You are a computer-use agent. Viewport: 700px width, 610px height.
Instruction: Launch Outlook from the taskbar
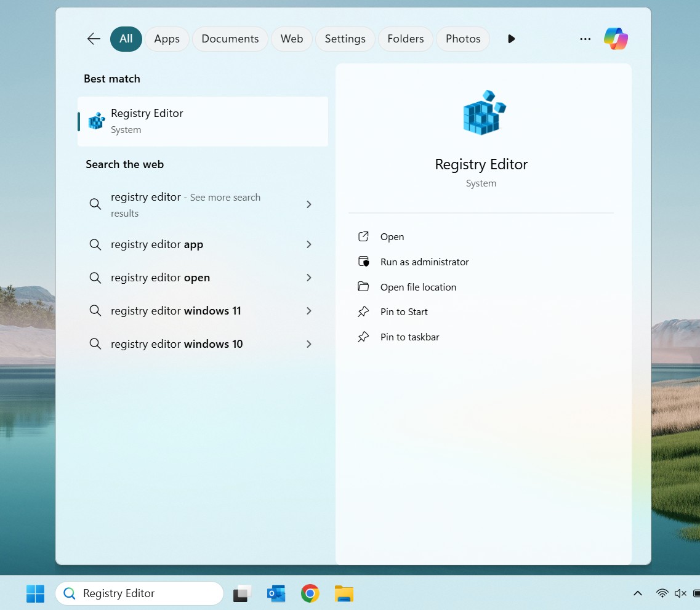(276, 593)
